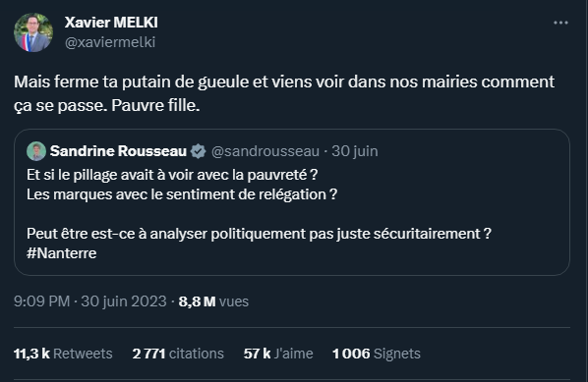Open the @xaviermelki handle
The width and height of the screenshot is (588, 382).
(x=110, y=42)
